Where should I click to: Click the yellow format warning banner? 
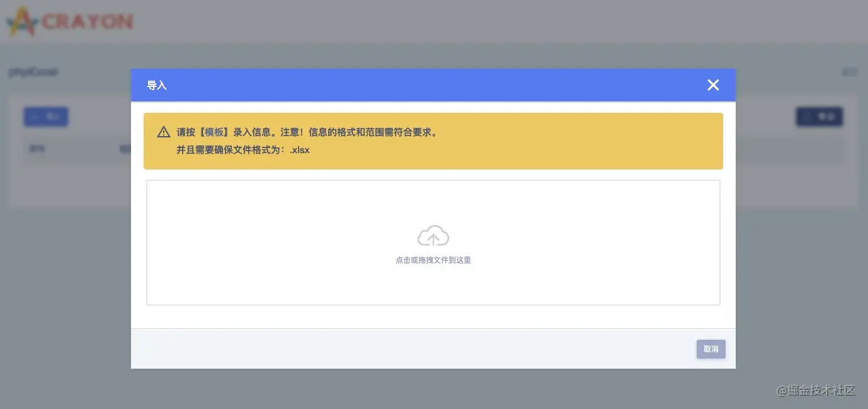[433, 141]
